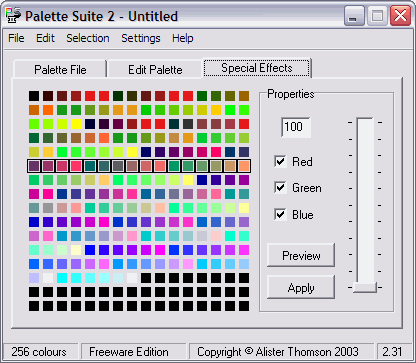
Task: Select the last black swatch in bottom row
Action: pos(244,306)
